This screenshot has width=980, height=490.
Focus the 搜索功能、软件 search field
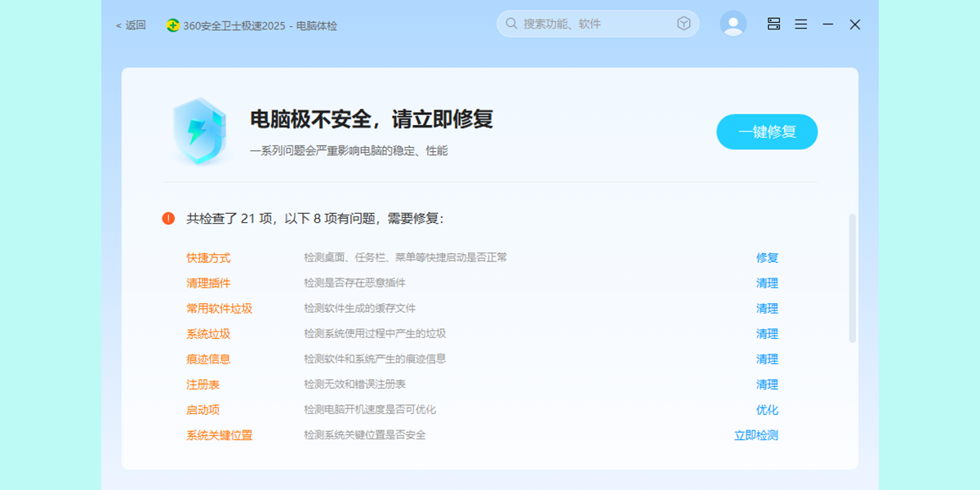pyautogui.click(x=596, y=24)
